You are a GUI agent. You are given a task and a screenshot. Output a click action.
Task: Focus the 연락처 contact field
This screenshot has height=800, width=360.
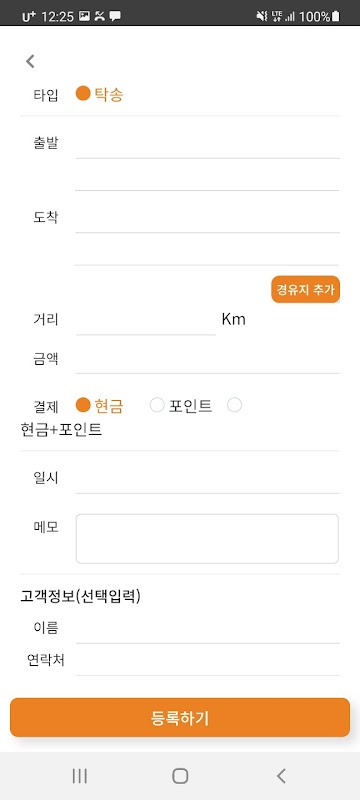click(208, 662)
